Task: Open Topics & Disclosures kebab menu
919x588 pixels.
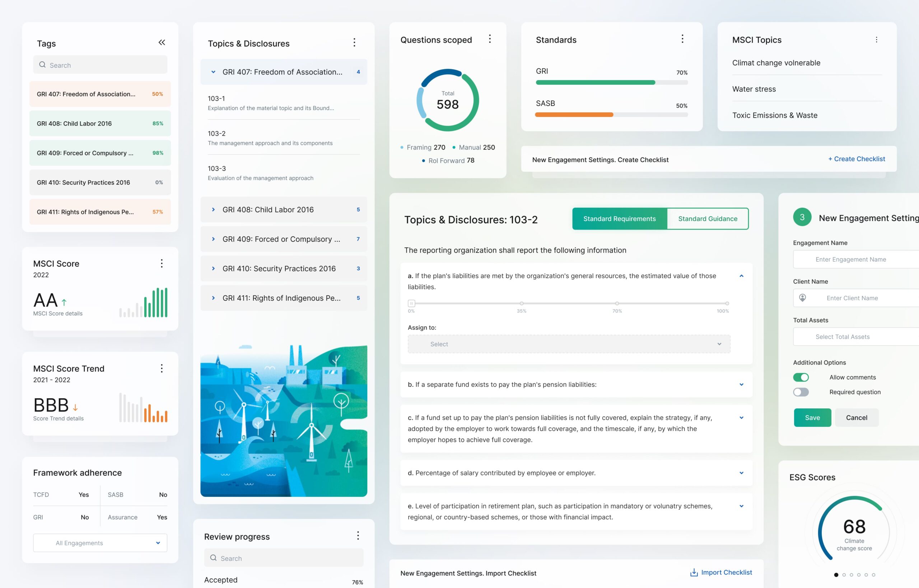Action: pos(354,42)
